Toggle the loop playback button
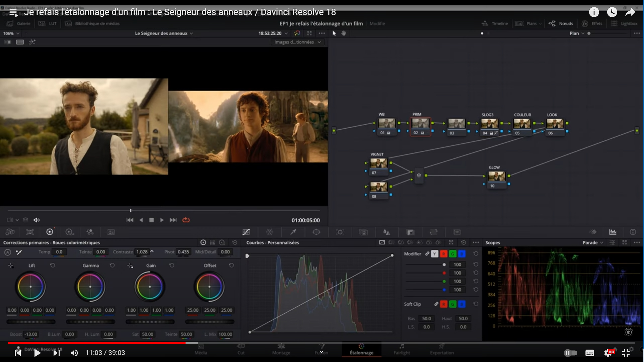Viewport: 644px width, 362px height. pos(186,220)
